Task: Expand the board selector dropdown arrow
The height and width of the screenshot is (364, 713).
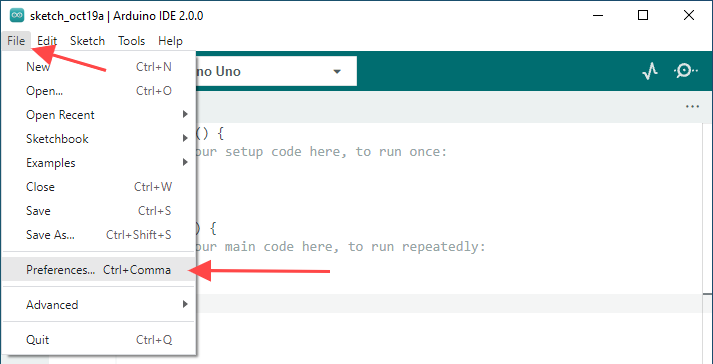Action: point(337,71)
